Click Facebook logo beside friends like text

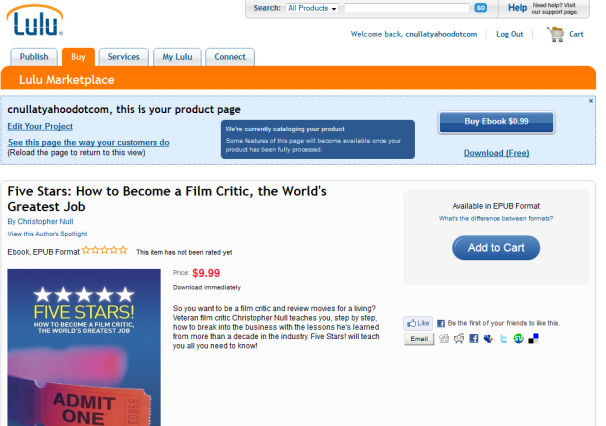tap(441, 324)
